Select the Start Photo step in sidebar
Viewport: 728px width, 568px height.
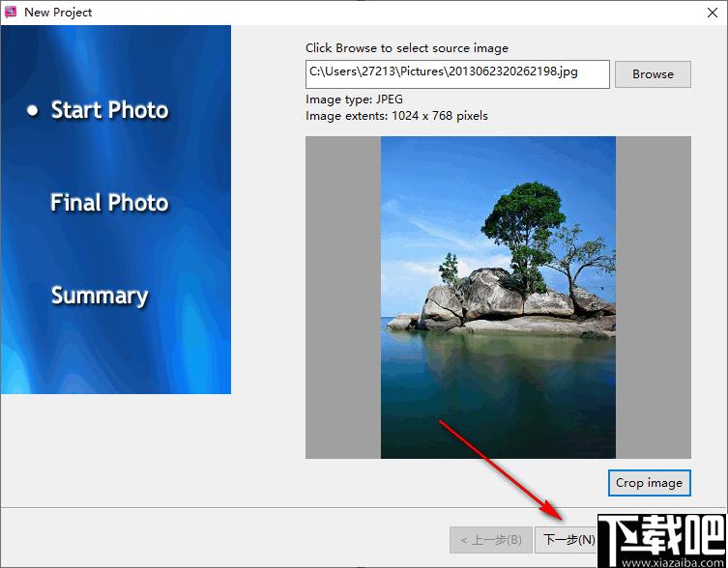[109, 110]
